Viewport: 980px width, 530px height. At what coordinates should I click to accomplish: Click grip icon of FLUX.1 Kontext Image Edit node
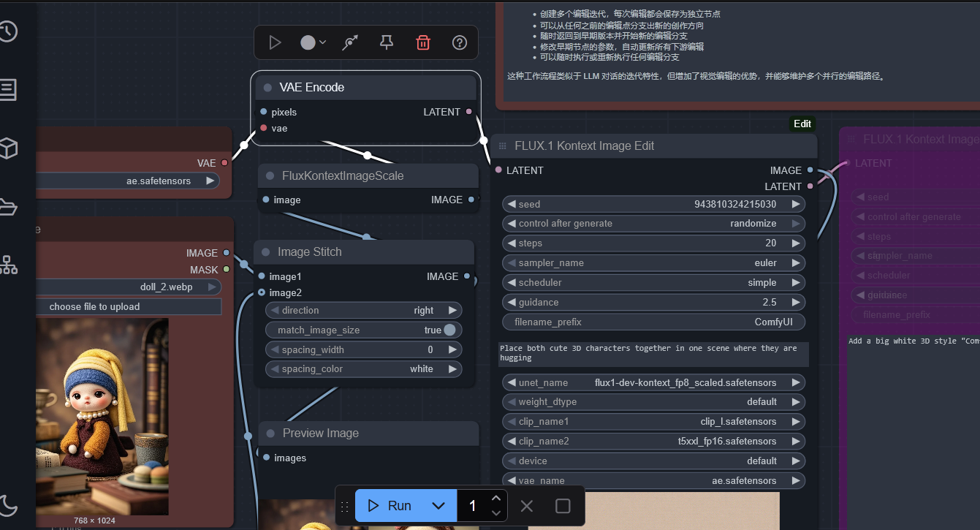[503, 146]
